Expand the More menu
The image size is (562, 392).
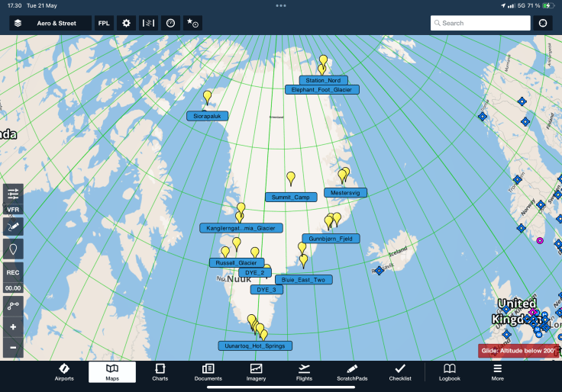[497, 372]
